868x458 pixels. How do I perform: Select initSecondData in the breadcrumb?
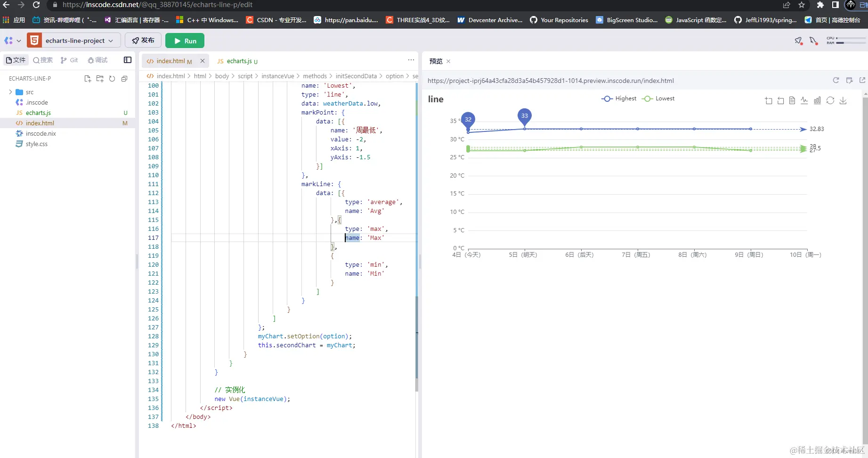pos(356,76)
